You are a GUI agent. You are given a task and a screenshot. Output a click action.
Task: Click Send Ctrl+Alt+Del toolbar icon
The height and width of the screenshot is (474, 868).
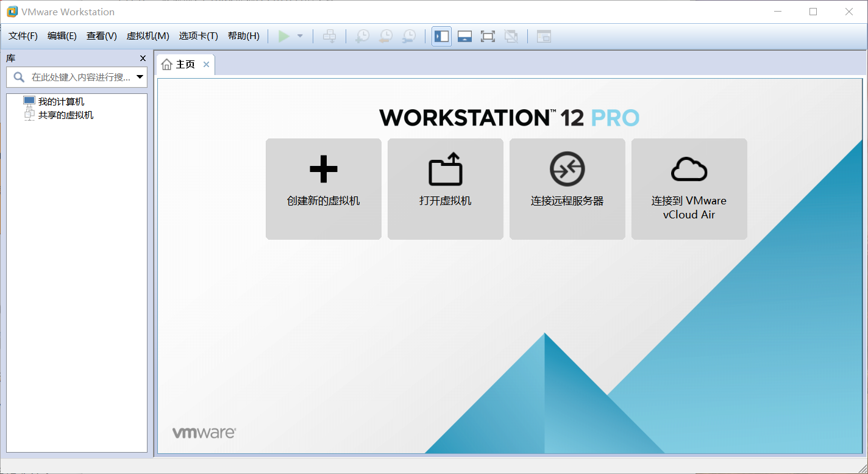click(x=329, y=36)
